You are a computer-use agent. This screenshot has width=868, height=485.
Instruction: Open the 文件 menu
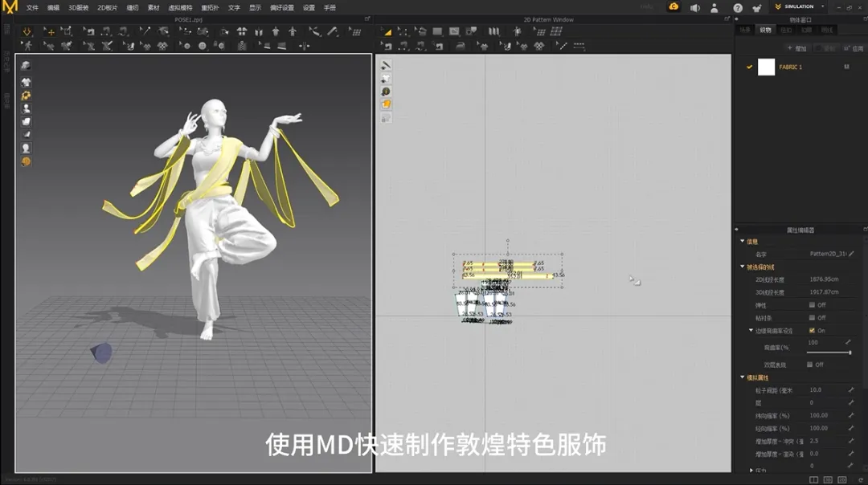pos(32,8)
